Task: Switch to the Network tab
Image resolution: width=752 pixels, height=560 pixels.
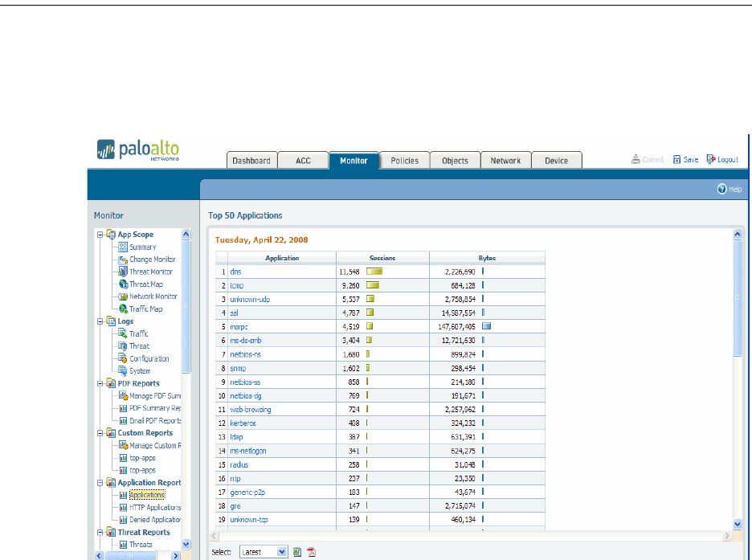Action: coord(505,161)
